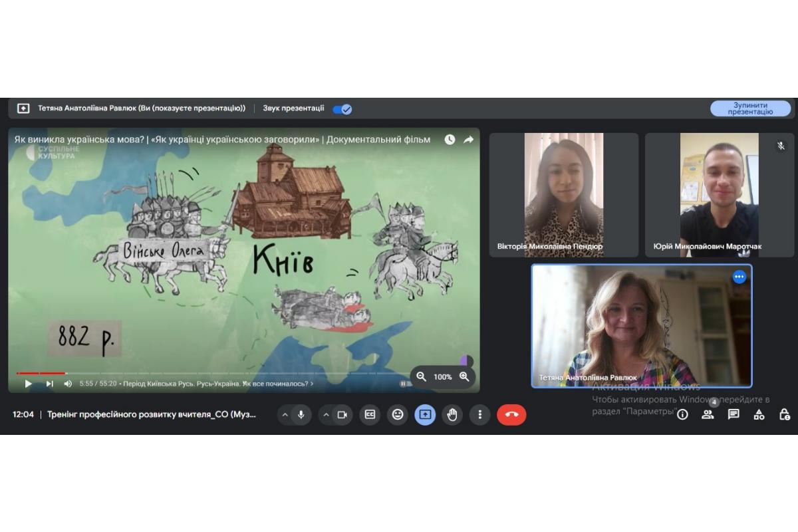Open chat with everyone
Screen dimensions: 798x532
pyautogui.click(x=733, y=414)
